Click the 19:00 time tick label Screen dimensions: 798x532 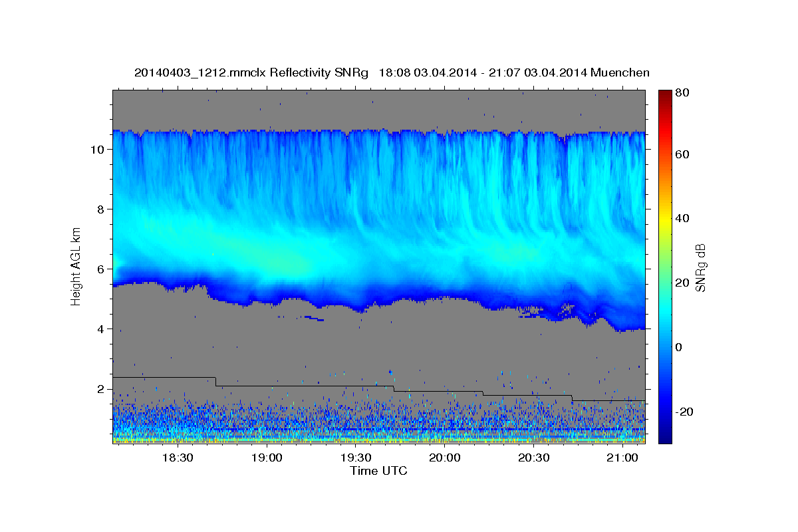coord(267,458)
